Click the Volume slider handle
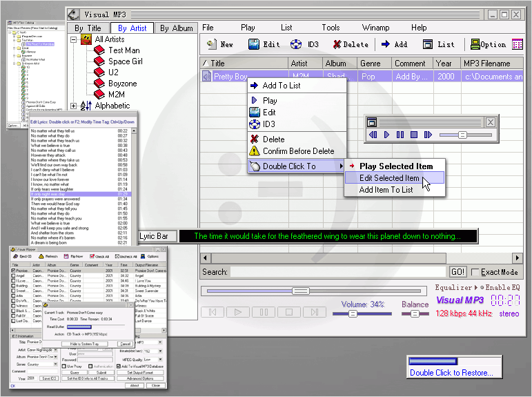Viewport: 532px width, 397px height. tap(353, 313)
